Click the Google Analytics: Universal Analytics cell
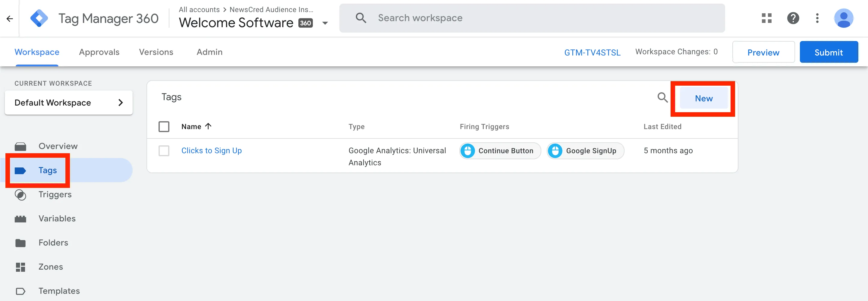868x301 pixels. [x=397, y=157]
